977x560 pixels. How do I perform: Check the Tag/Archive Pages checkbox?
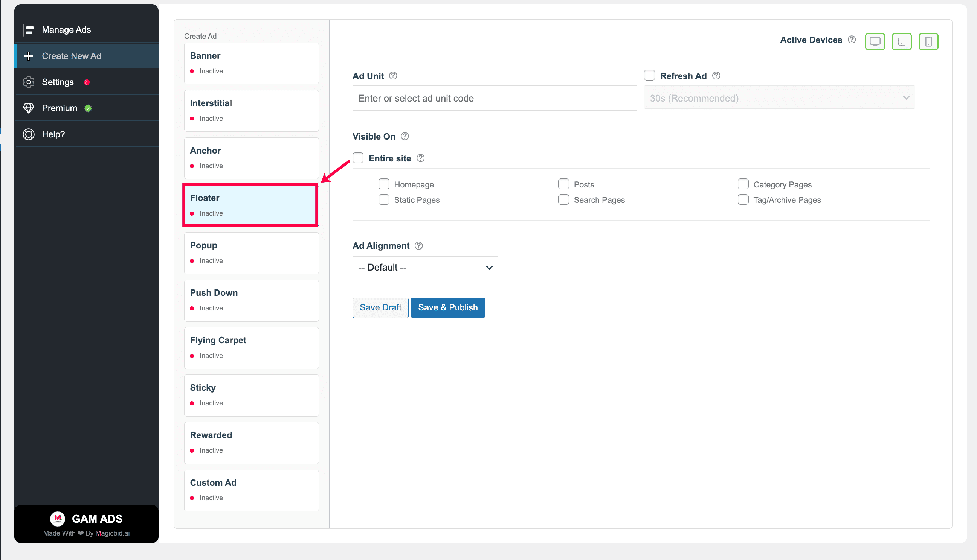743,199
